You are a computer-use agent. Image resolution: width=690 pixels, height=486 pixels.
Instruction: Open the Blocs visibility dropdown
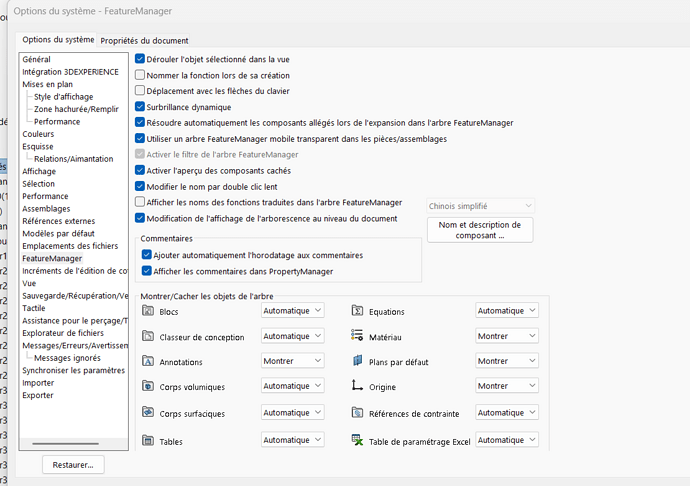tap(293, 310)
